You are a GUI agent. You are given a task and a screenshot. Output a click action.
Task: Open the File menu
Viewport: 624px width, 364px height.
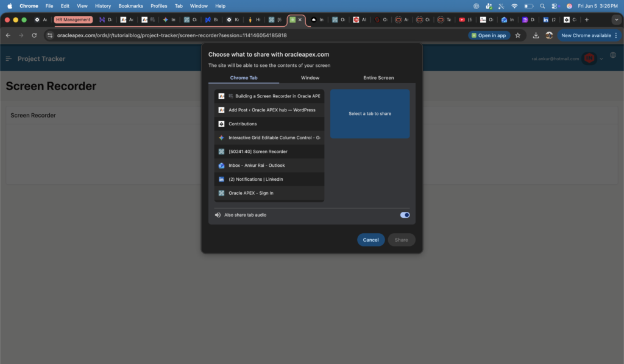pyautogui.click(x=49, y=6)
